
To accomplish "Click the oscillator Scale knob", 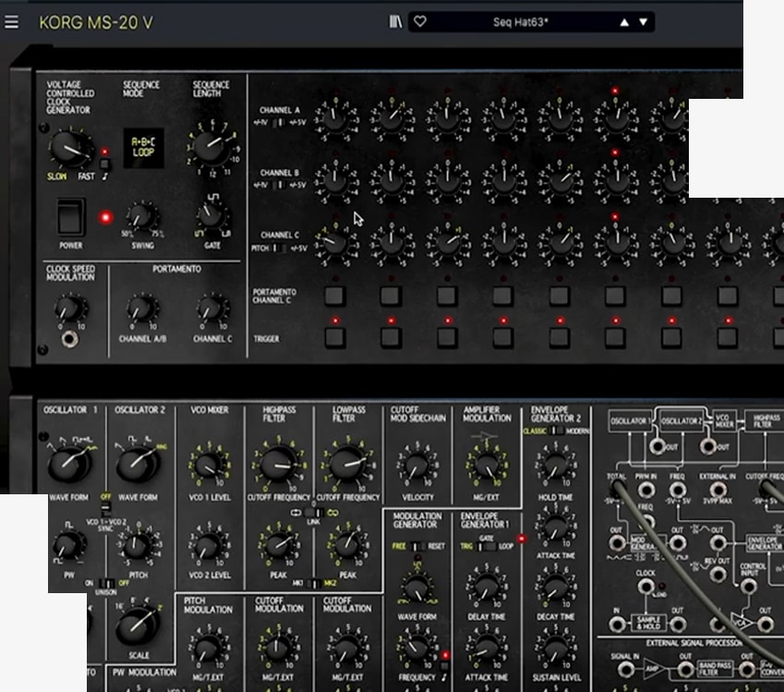I will point(137,626).
